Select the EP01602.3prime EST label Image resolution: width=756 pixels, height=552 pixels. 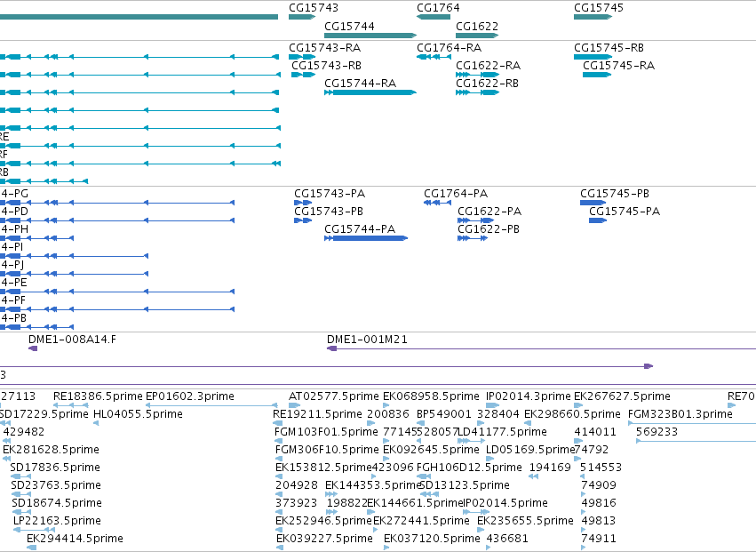click(190, 396)
